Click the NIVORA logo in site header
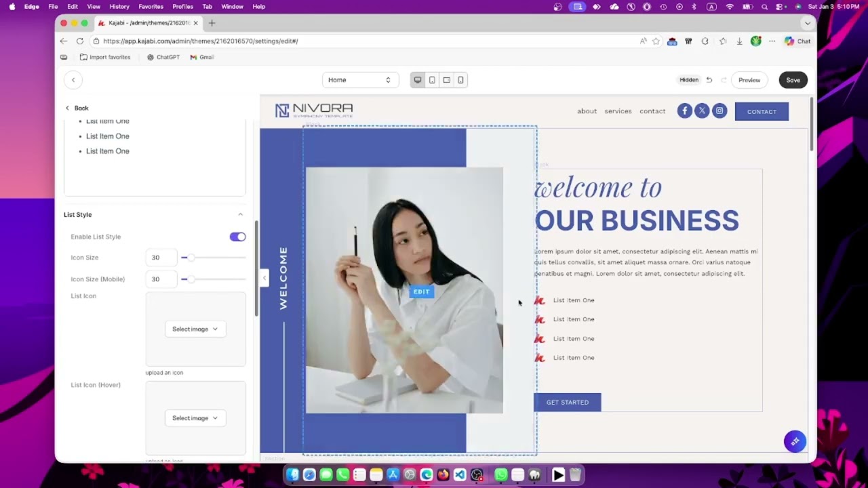This screenshot has height=488, width=868. pyautogui.click(x=314, y=110)
